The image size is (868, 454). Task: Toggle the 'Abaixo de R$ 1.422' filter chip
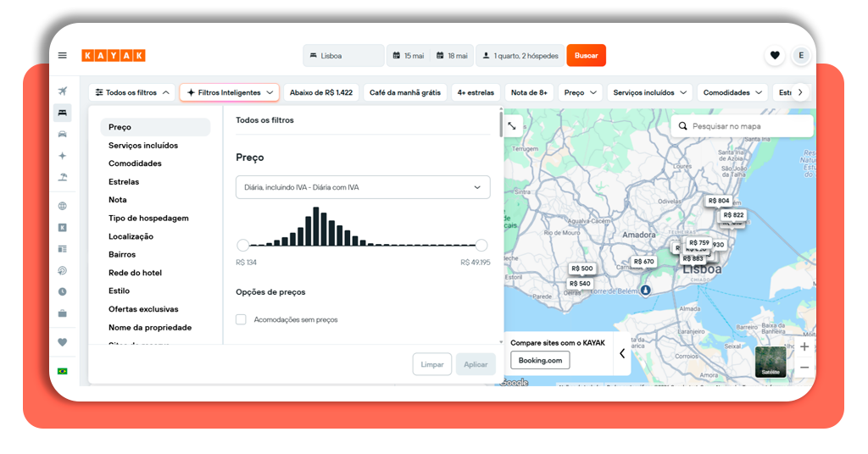click(x=321, y=92)
